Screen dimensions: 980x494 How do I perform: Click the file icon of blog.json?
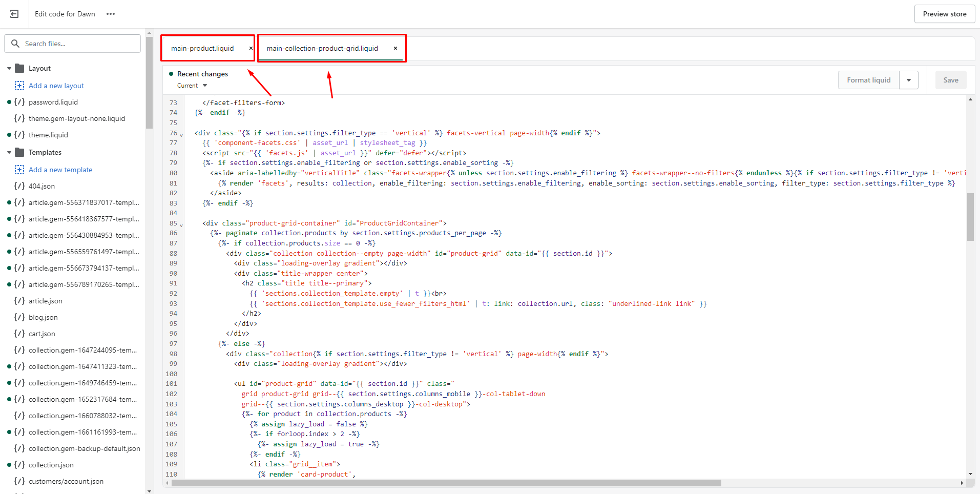point(19,317)
